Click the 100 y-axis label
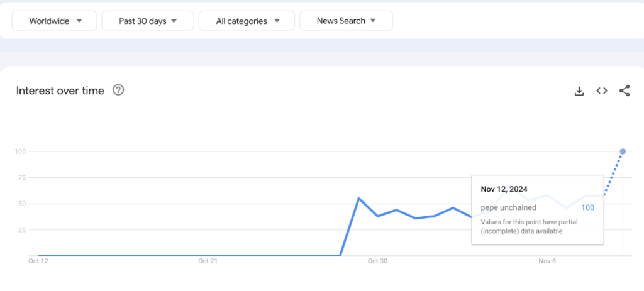The height and width of the screenshot is (291, 644). coord(20,151)
